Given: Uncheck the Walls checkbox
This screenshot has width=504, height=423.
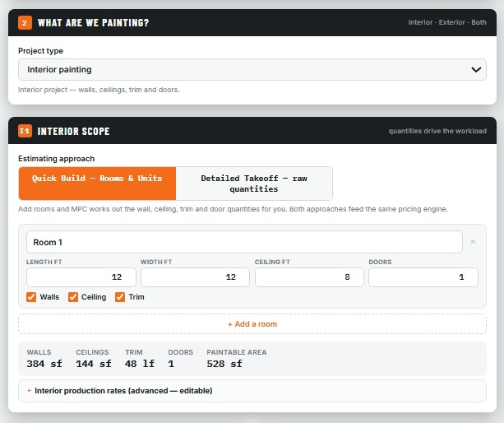Looking at the screenshot, I should point(31,297).
